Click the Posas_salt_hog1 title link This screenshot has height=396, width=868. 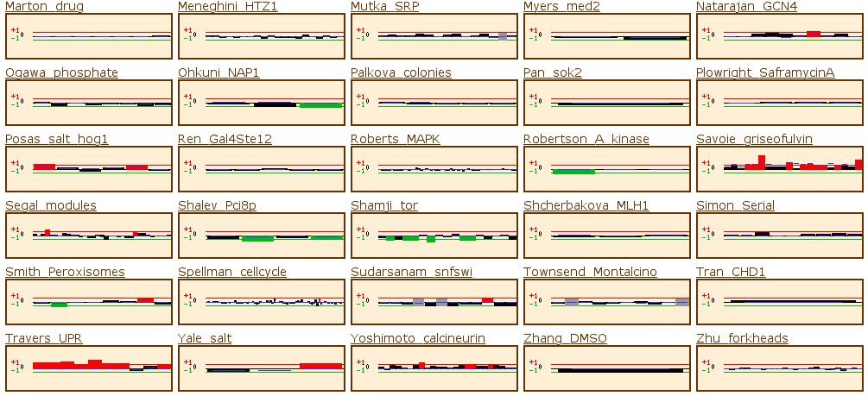click(57, 139)
